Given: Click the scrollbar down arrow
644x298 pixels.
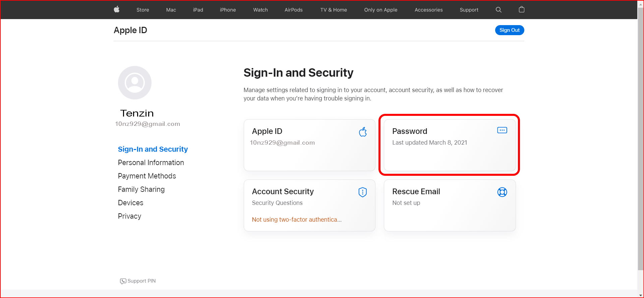Looking at the screenshot, I should [x=640, y=295].
